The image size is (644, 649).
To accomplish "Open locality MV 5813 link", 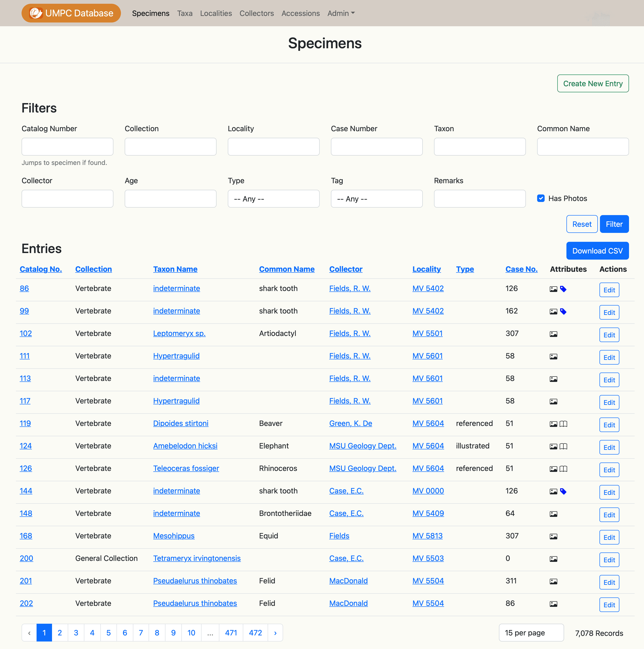I will click(427, 536).
